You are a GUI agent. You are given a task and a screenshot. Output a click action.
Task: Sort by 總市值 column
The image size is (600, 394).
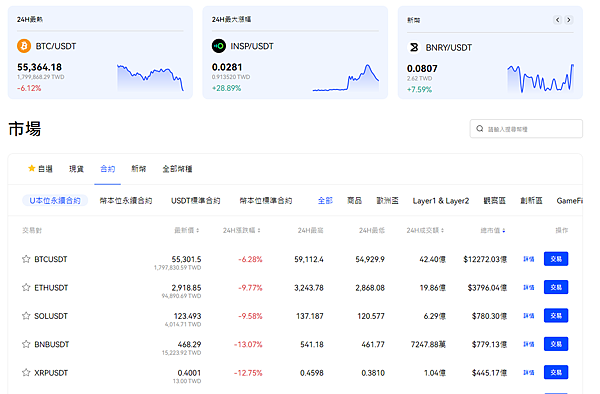click(493, 230)
